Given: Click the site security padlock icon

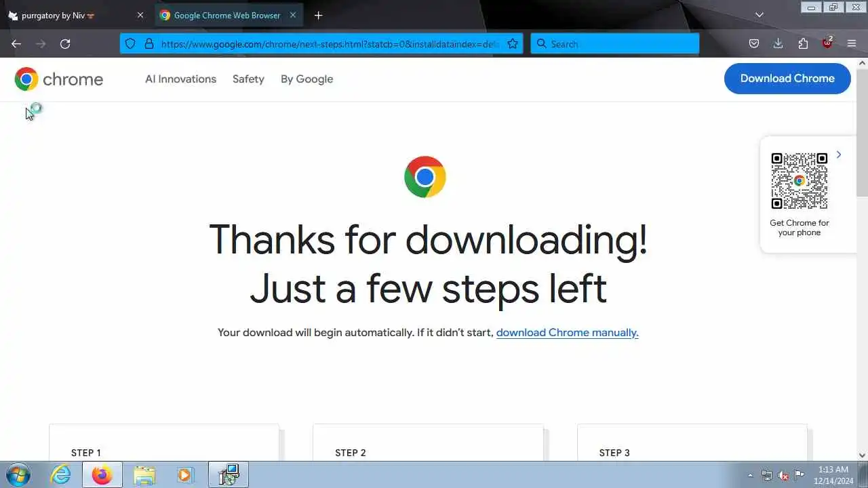Looking at the screenshot, I should (149, 44).
